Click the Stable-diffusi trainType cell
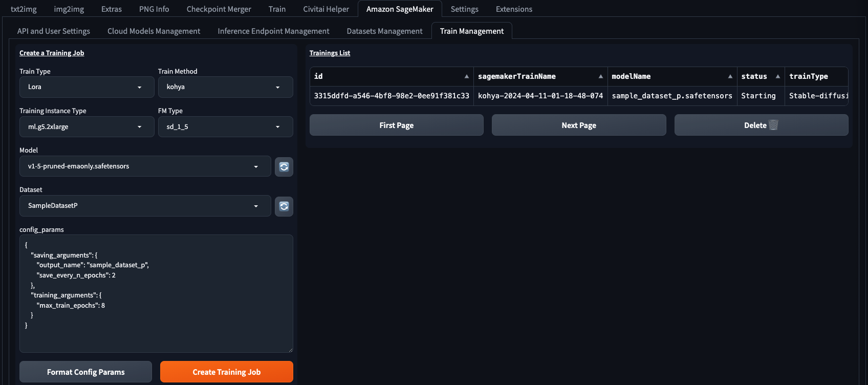This screenshot has height=385, width=868. click(817, 96)
